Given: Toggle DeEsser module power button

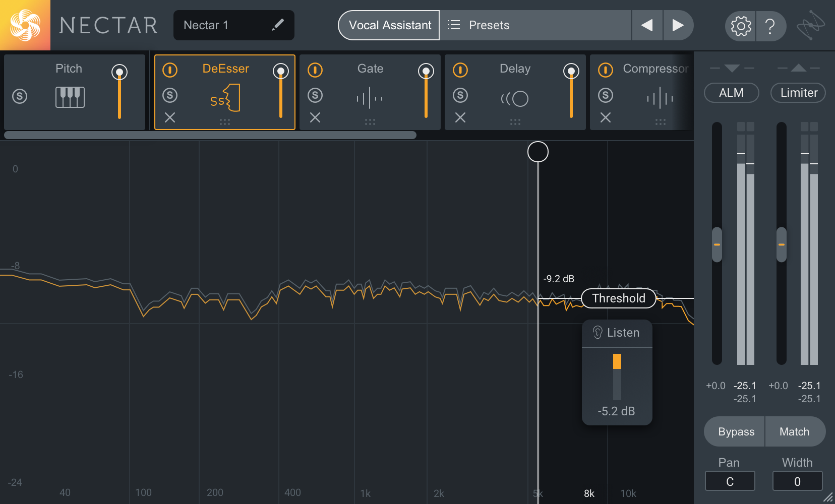Looking at the screenshot, I should pyautogui.click(x=170, y=70).
